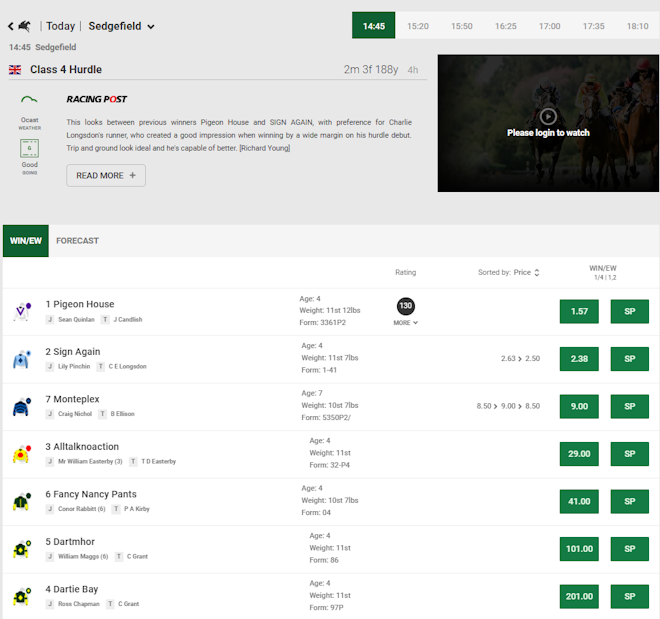The image size is (660, 619).
Task: Bet on Dartie Bay at 201.00
Action: tap(579, 597)
